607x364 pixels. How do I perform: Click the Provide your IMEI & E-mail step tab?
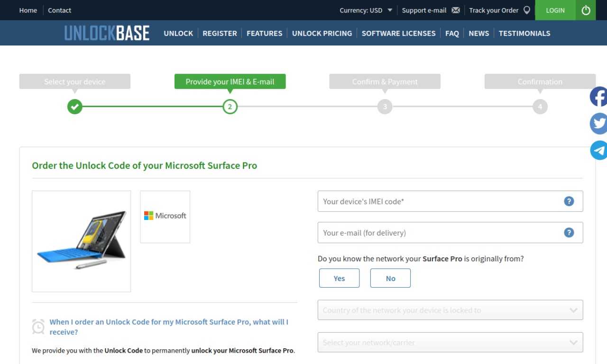(230, 82)
